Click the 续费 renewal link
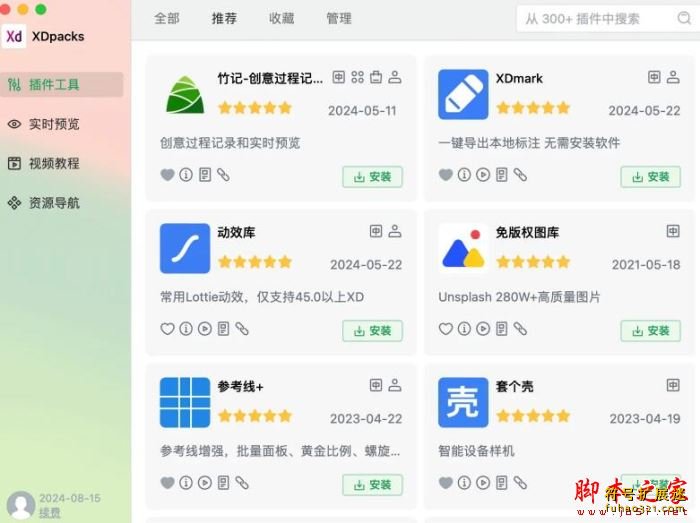This screenshot has width=700, height=523. click(50, 513)
